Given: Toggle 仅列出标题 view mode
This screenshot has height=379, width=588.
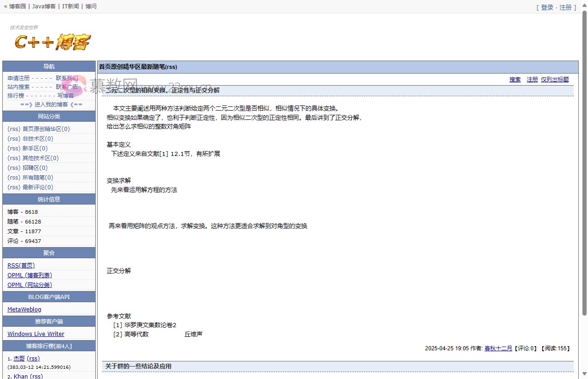Looking at the screenshot, I should coord(555,79).
